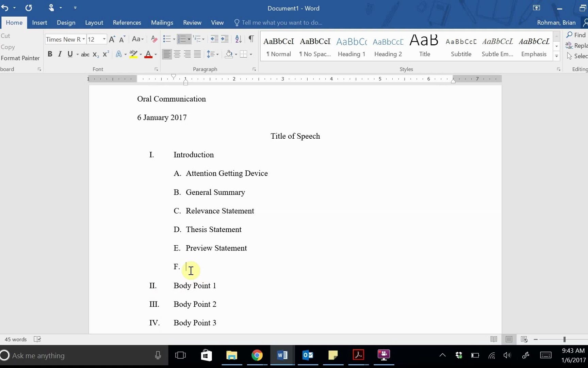Open the Change Case dropdown

[x=138, y=39]
